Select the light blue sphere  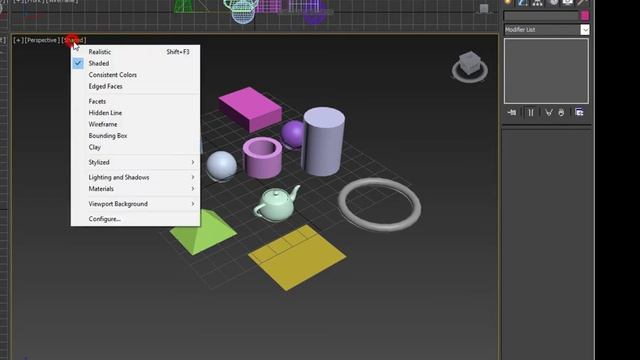point(221,165)
